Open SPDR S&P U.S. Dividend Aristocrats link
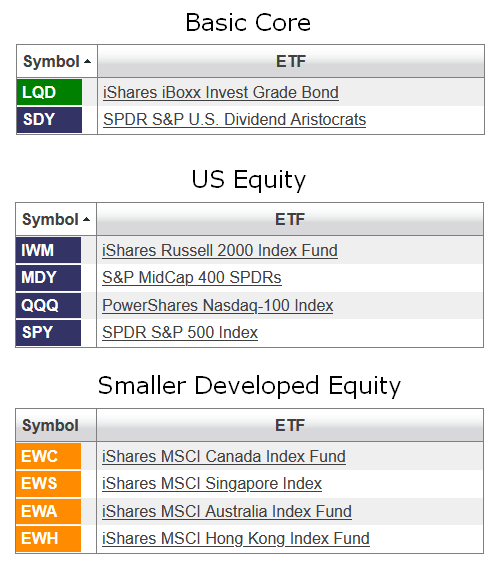The width and height of the screenshot is (500, 572). [x=235, y=120]
